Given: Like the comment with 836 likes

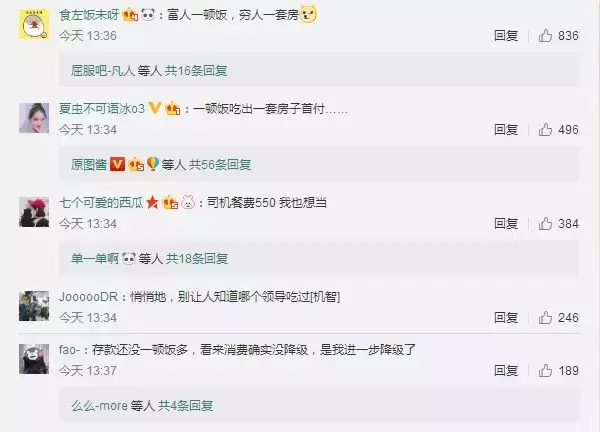Looking at the screenshot, I should 545,36.
